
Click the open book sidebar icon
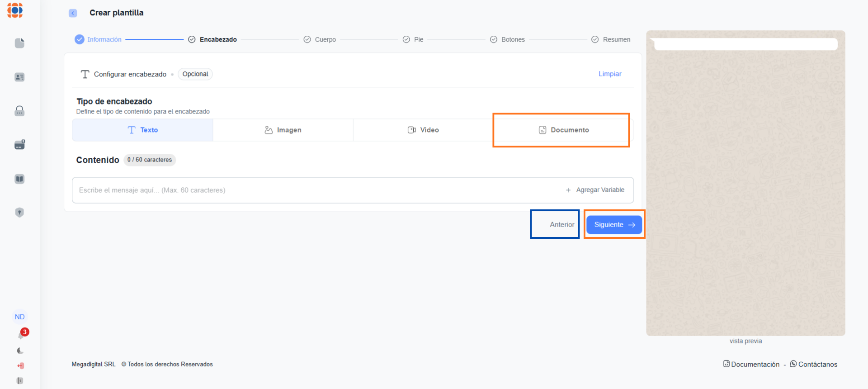(x=19, y=179)
